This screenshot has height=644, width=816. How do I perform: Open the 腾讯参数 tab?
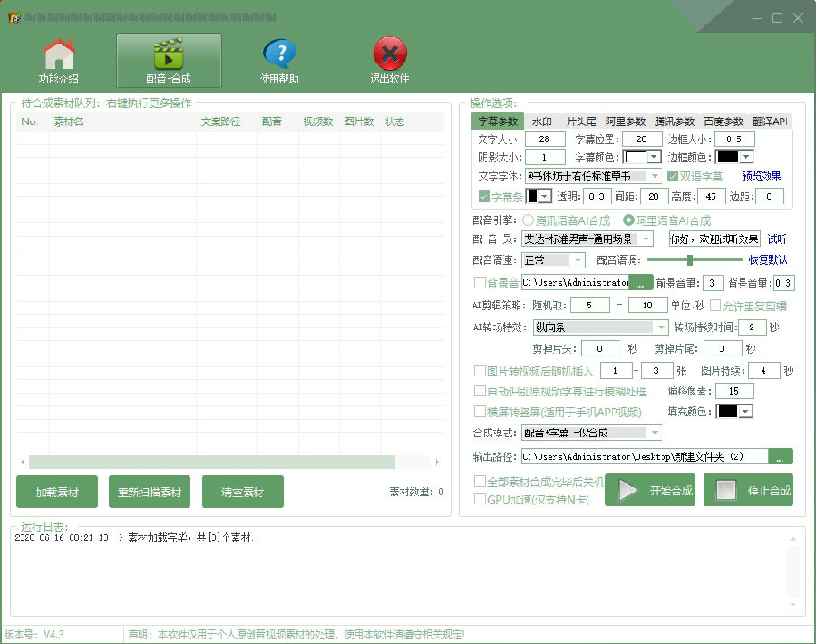tap(675, 122)
